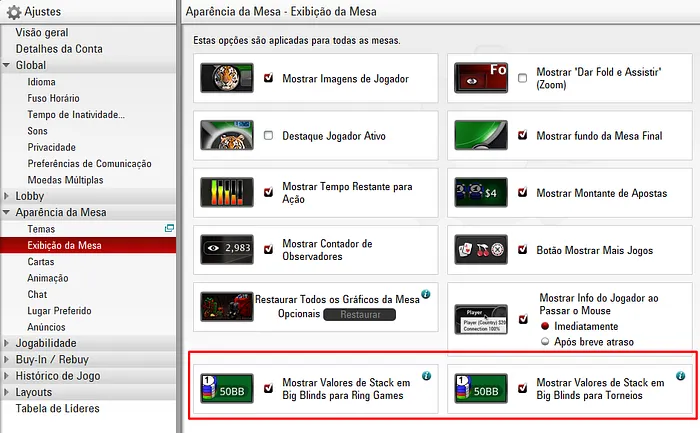Image resolution: width=700 pixels, height=433 pixels.
Task: Select the Imediatamente radio option
Action: click(x=545, y=326)
